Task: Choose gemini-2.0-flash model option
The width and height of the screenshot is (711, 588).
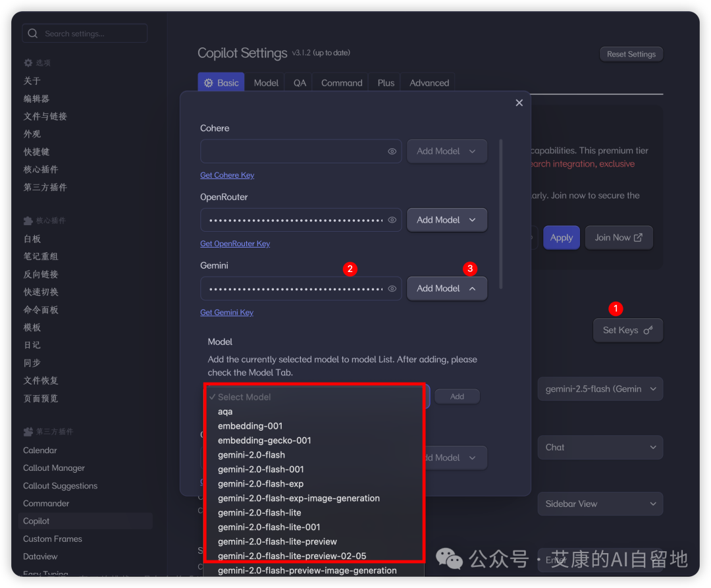Action: [x=314, y=455]
